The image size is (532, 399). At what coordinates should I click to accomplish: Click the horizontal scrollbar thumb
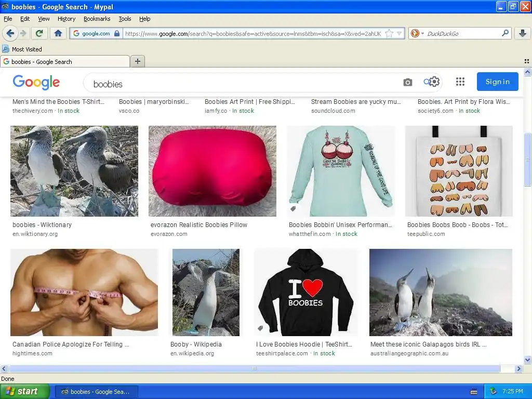[x=254, y=368]
